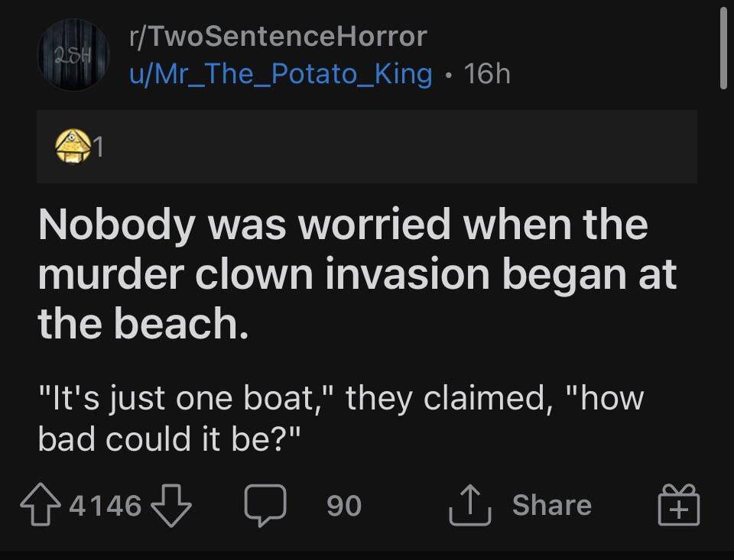734x560 pixels.
Task: Click empty area of the awards bar
Action: pyautogui.click(x=398, y=147)
